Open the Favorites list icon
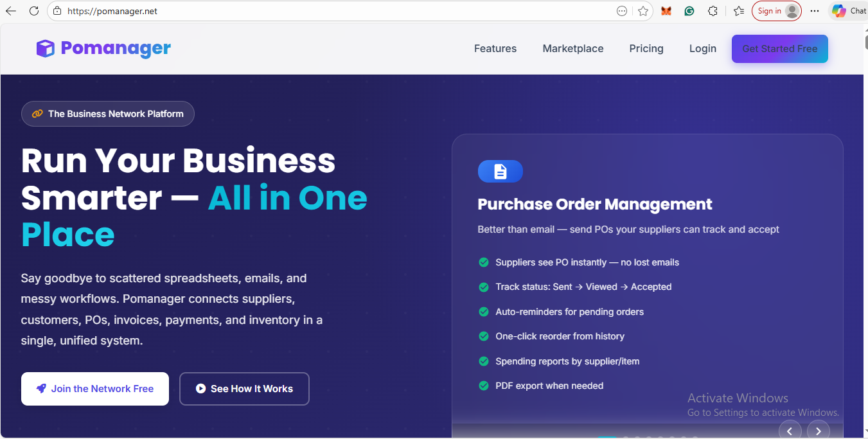Image resolution: width=868 pixels, height=439 pixels. pyautogui.click(x=739, y=11)
